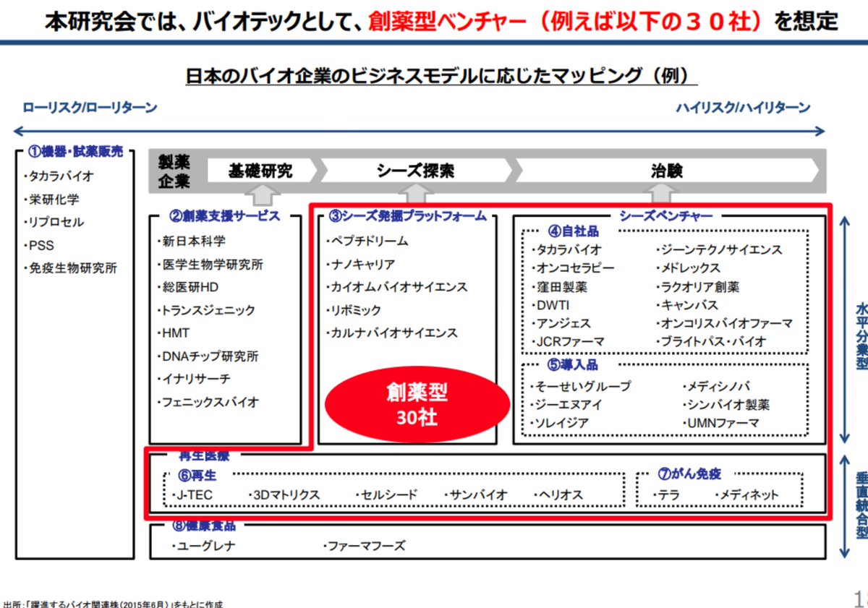This screenshot has width=868, height=608.
Task: Click the HMT entry
Action: (174, 333)
